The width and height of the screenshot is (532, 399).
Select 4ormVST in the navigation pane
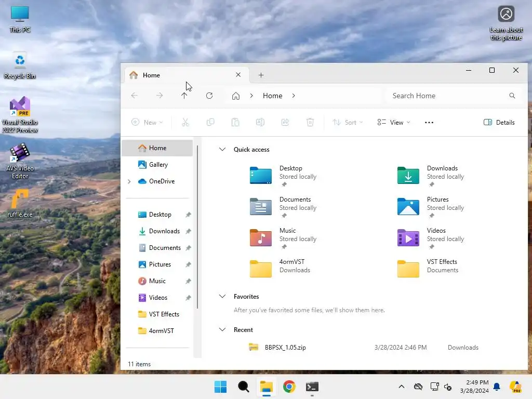coord(157,331)
